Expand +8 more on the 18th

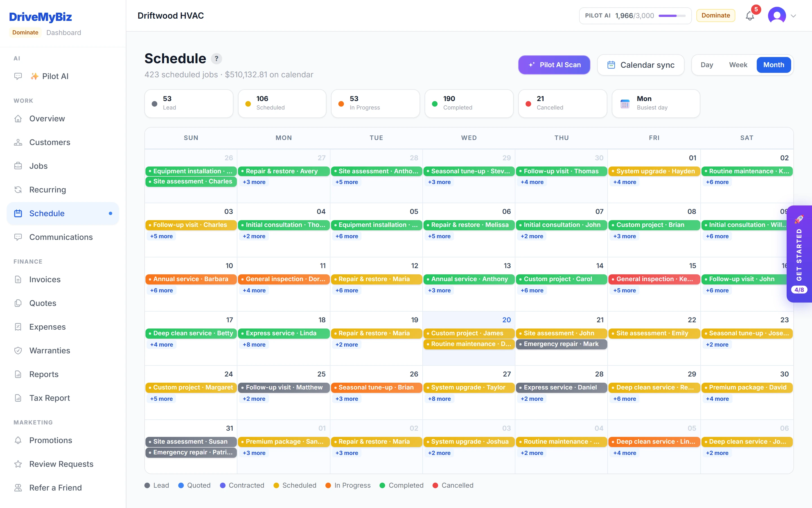[x=254, y=345]
